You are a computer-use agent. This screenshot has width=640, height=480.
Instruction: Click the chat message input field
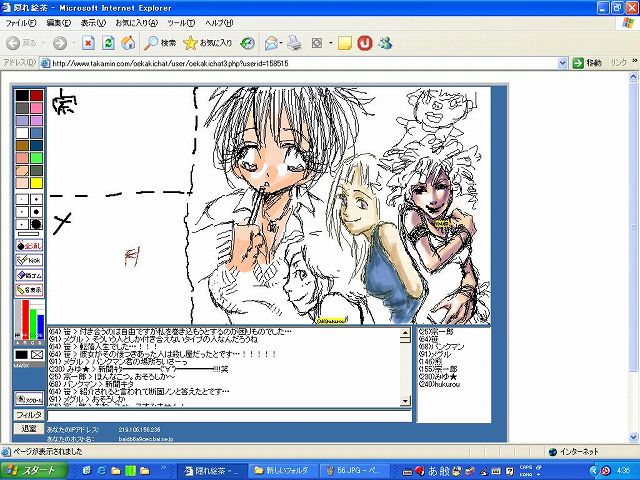[x=229, y=416]
